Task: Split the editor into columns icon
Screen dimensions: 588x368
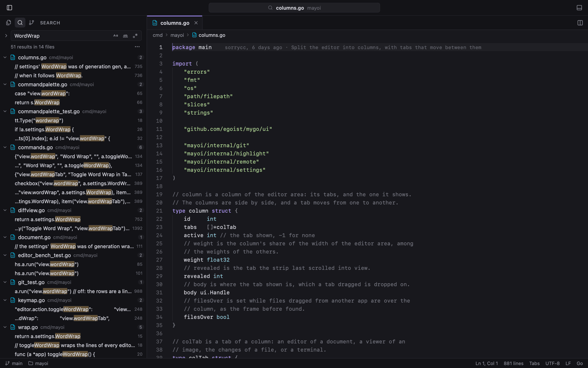Action: click(580, 23)
